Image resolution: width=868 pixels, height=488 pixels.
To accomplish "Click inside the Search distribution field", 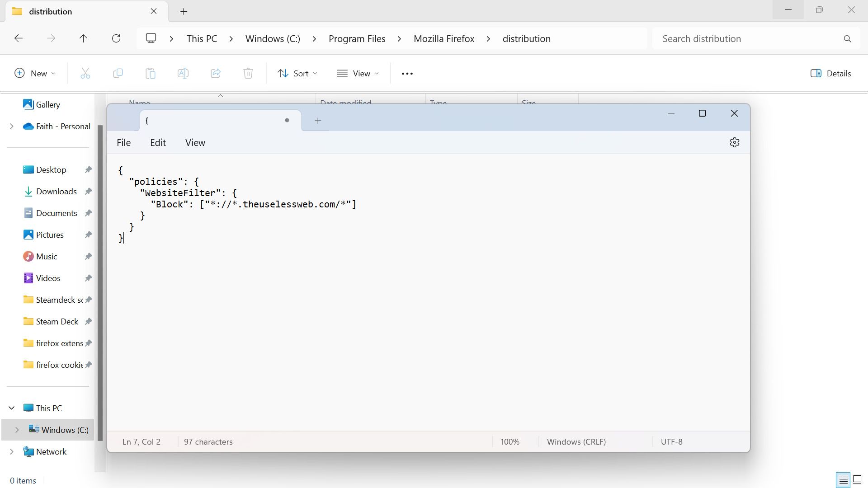I will pyautogui.click(x=723, y=38).
